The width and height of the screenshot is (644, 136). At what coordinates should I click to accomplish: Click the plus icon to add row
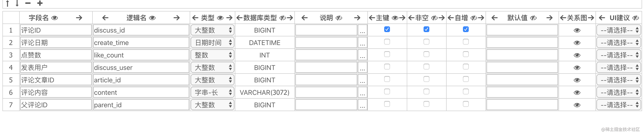coord(40,3)
